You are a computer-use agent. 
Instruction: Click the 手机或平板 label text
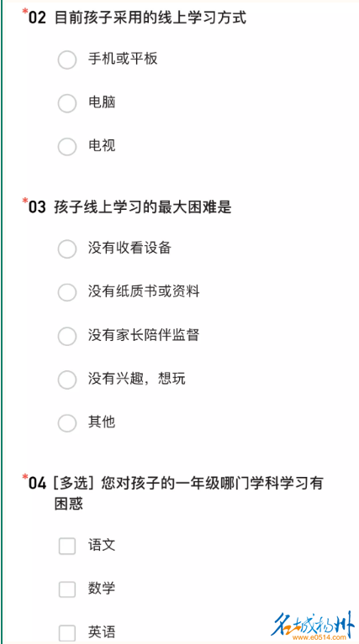(x=123, y=60)
